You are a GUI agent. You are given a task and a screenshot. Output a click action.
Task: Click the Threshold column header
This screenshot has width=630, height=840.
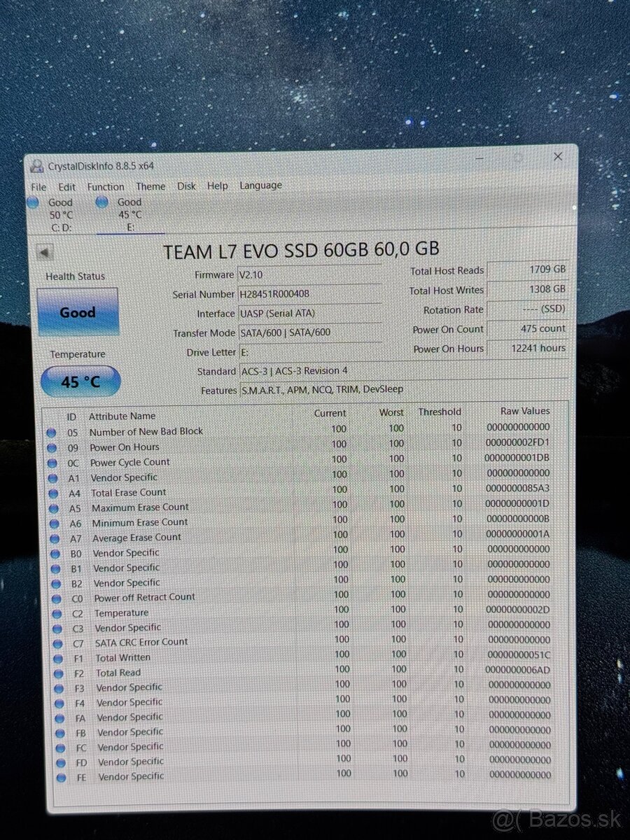click(x=440, y=412)
